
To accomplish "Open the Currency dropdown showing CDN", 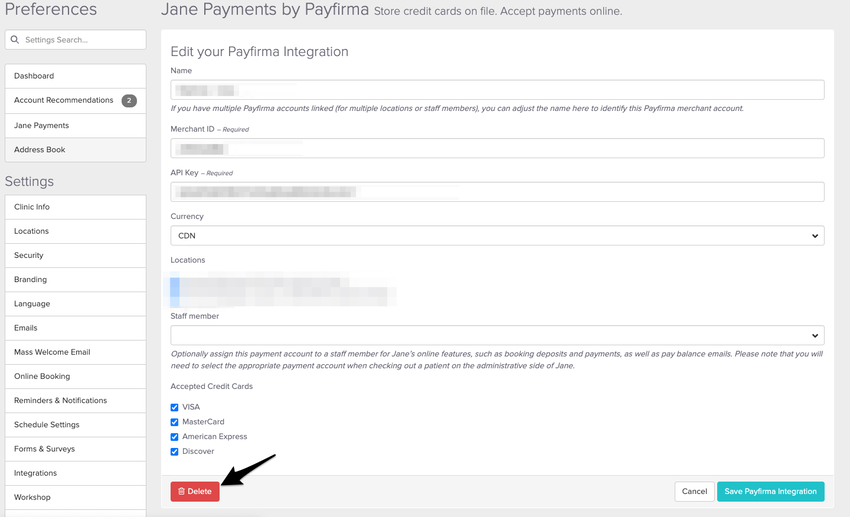I will click(497, 236).
